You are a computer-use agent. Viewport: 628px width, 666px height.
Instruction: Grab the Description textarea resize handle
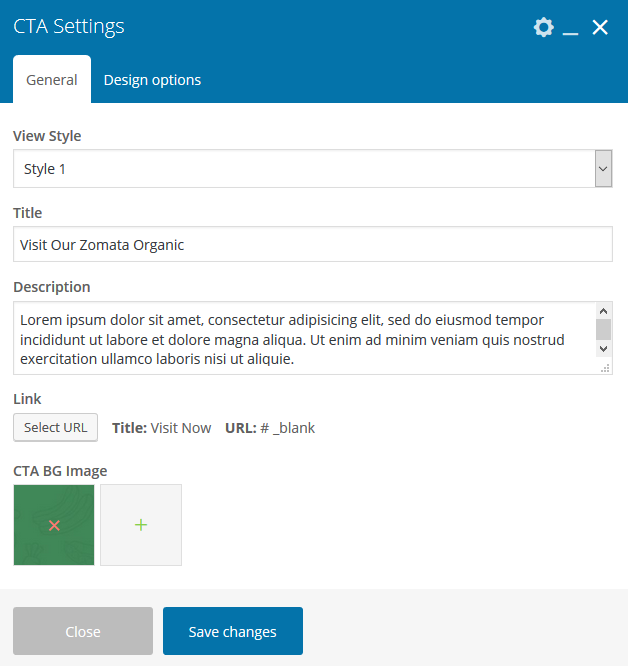[604, 368]
